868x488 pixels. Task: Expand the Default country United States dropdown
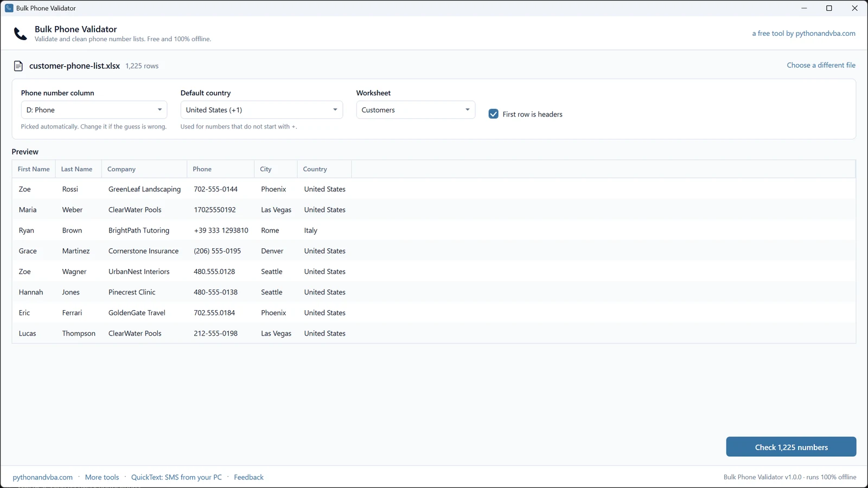click(x=261, y=110)
